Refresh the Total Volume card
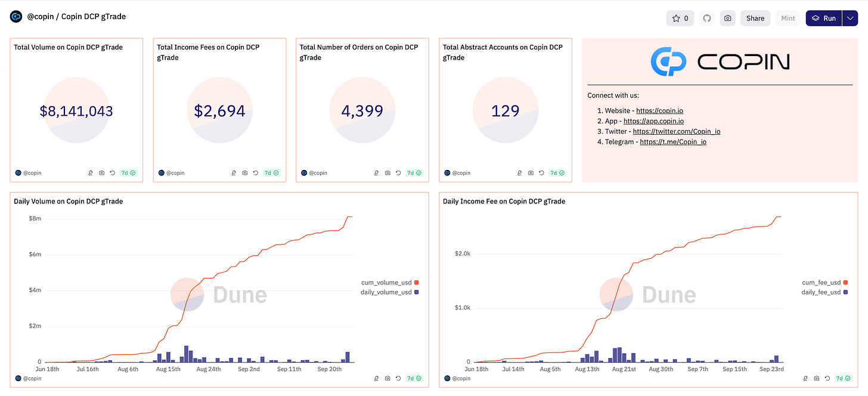 [112, 173]
